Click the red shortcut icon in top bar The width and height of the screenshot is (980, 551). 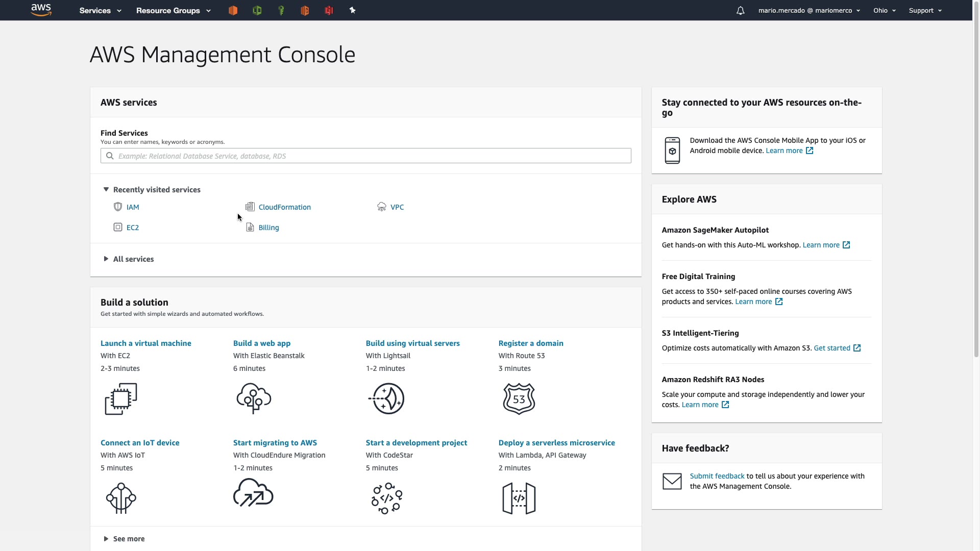click(329, 10)
